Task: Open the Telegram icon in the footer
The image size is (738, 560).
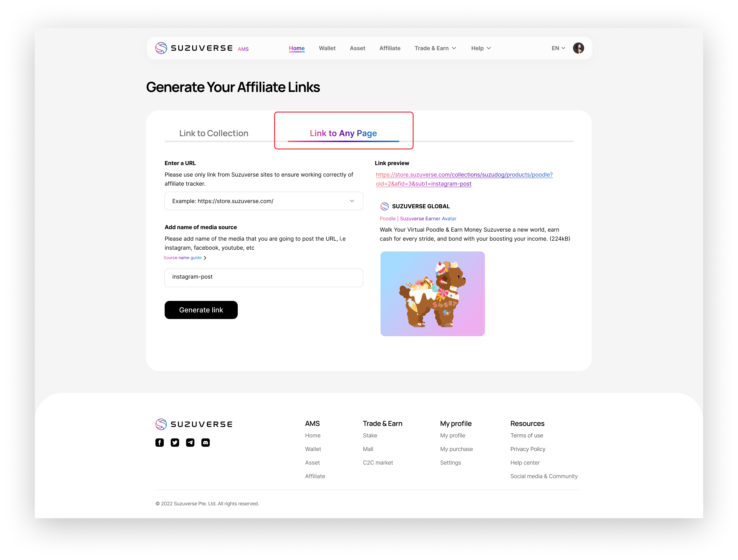Action: coord(190,442)
